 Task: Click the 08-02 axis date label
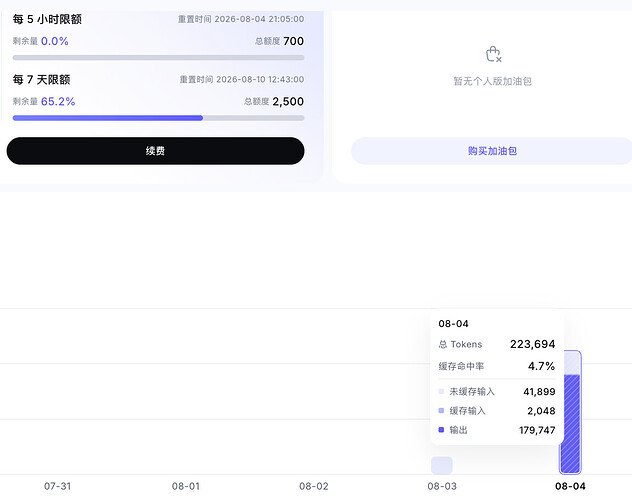pos(314,486)
